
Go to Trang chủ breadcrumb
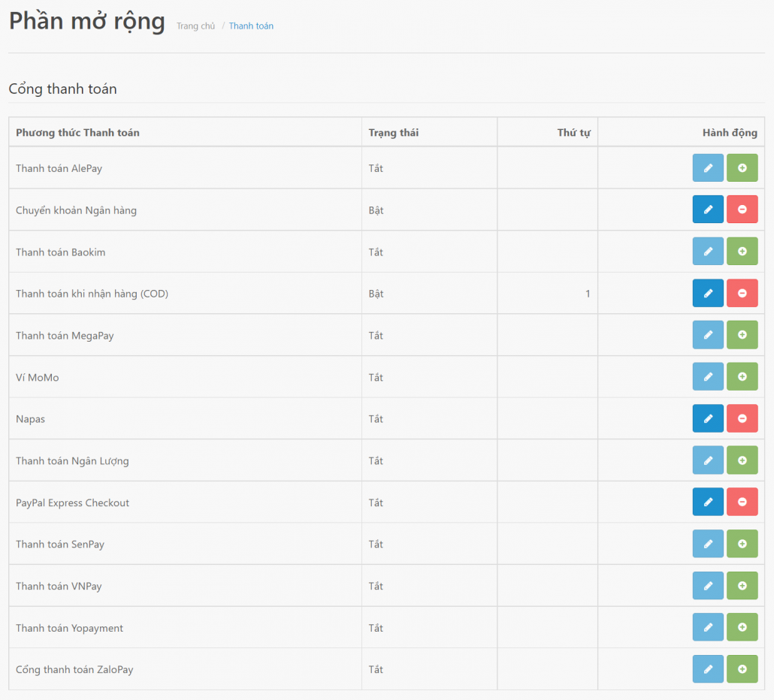[x=196, y=26]
